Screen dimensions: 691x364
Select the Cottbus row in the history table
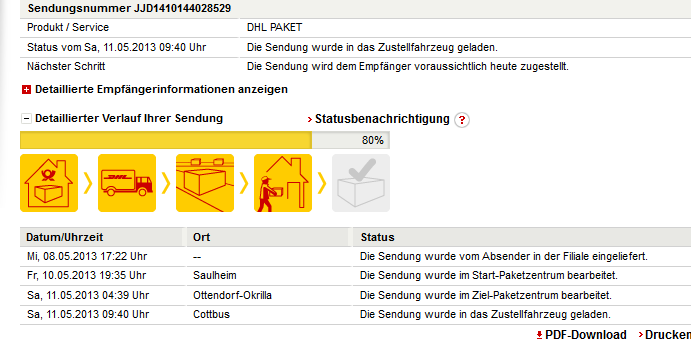click(x=356, y=315)
